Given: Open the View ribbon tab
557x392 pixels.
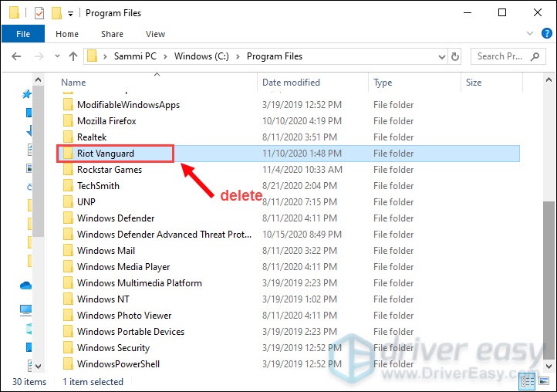Looking at the screenshot, I should 155,34.
